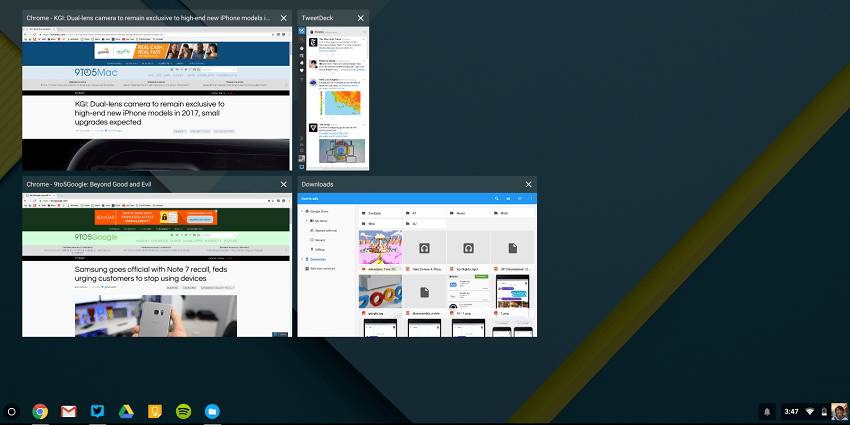Launch Spotify from the shelf
The width and height of the screenshot is (850, 425).
pyautogui.click(x=184, y=412)
